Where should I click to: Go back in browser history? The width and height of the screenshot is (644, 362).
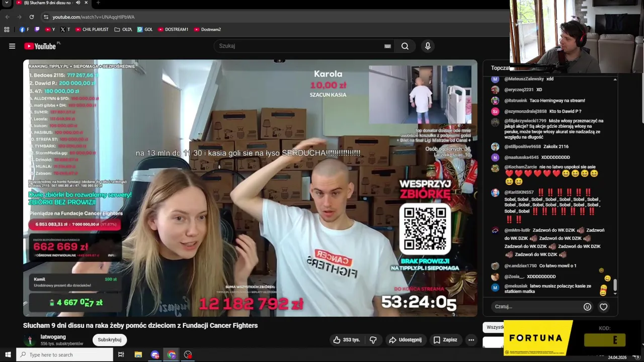(8, 17)
